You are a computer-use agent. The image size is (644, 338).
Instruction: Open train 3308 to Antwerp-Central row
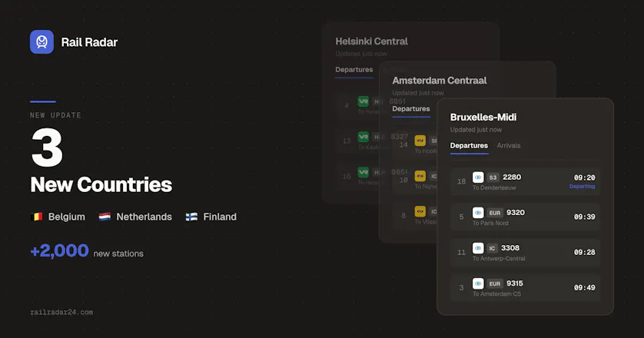click(x=526, y=252)
